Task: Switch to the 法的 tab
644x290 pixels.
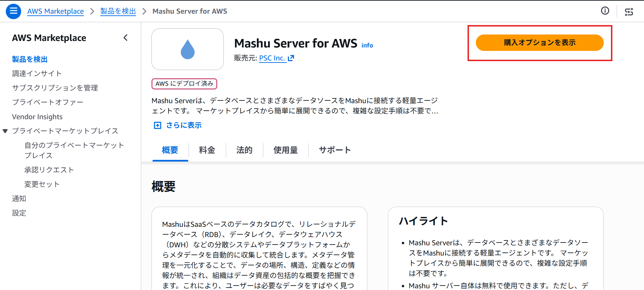Action: 244,150
